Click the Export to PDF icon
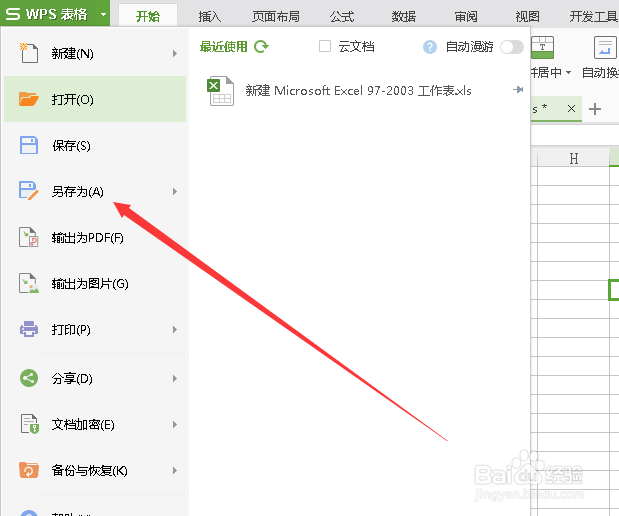 29,237
